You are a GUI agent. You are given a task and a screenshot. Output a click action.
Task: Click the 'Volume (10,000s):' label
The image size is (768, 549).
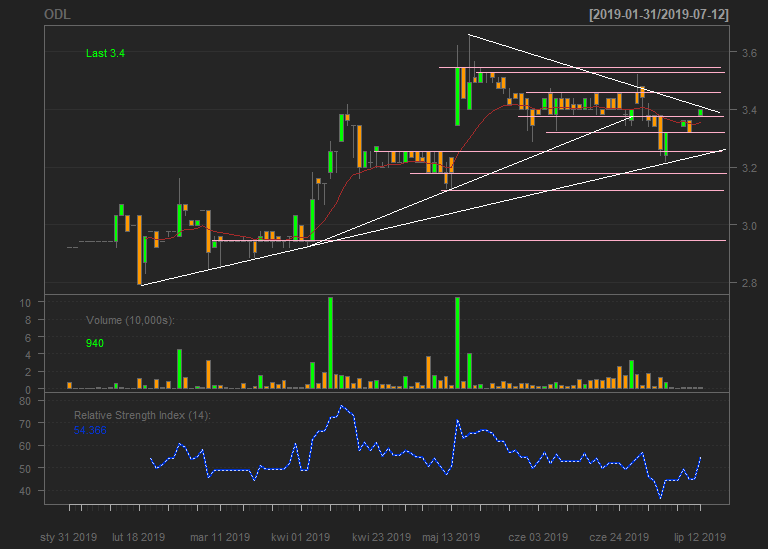(x=130, y=320)
